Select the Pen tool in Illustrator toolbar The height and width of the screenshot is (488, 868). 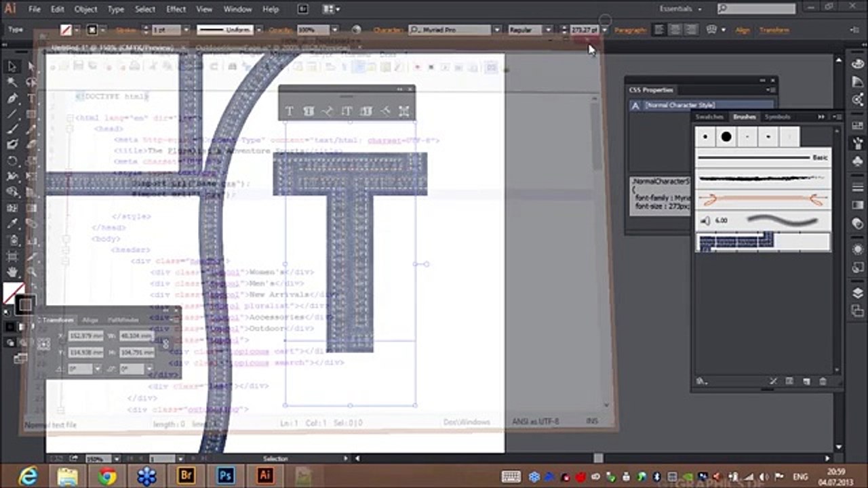tap(12, 98)
